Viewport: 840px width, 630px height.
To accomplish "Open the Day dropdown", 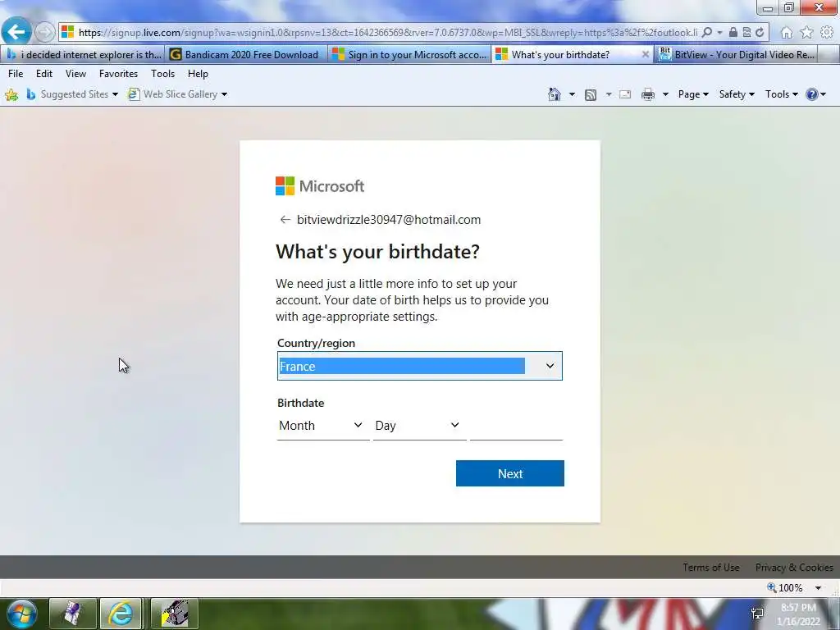I will click(419, 426).
